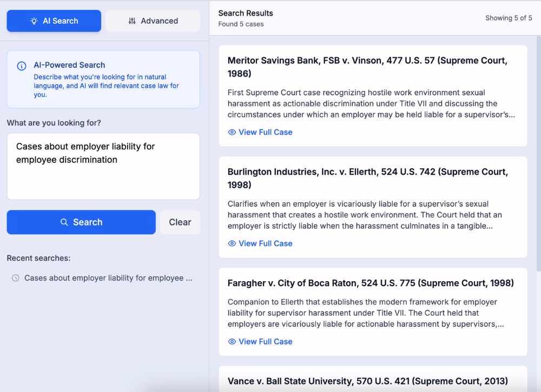Select the Vance v. Ball State University result

click(x=367, y=381)
